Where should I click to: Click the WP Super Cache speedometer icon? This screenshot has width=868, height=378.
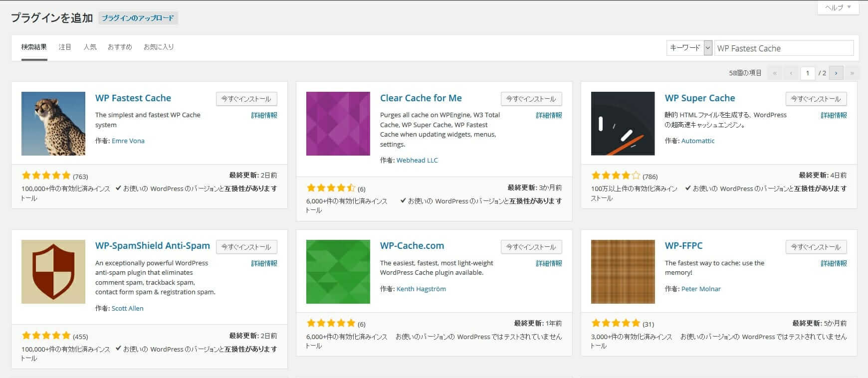tap(623, 124)
